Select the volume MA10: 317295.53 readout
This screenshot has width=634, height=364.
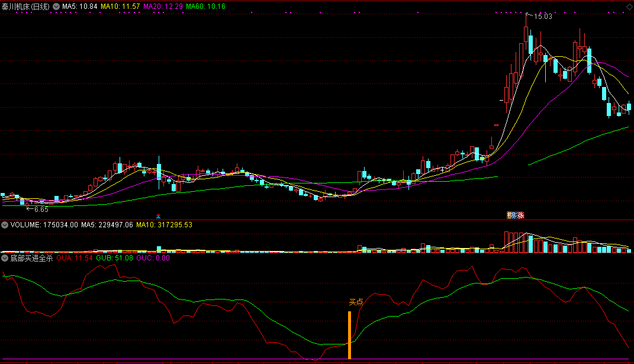point(164,225)
